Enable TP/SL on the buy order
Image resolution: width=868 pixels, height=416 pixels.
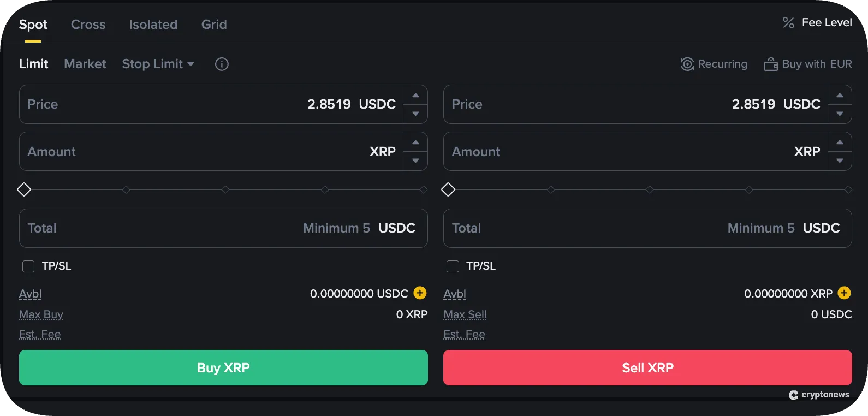(28, 266)
